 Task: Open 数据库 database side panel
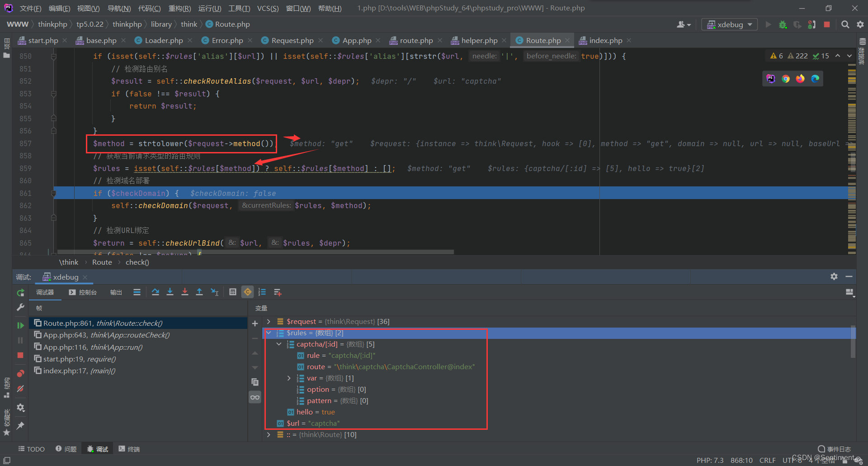click(862, 51)
